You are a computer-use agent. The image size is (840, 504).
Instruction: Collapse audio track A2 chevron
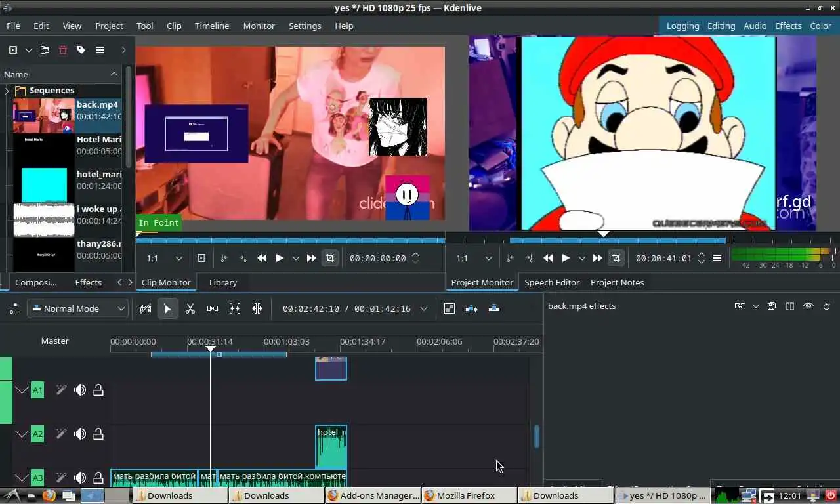(x=22, y=434)
